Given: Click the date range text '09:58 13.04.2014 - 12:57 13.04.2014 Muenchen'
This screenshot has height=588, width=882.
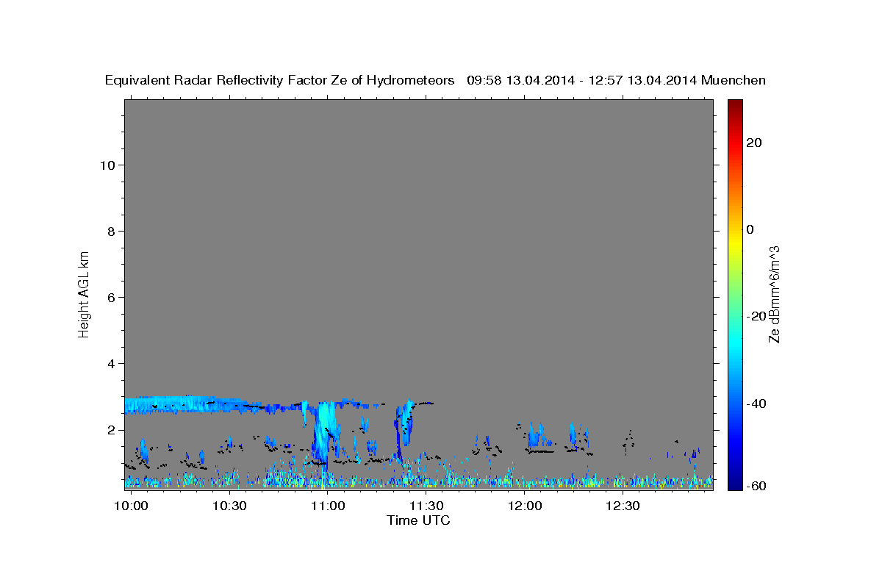Looking at the screenshot, I should (x=617, y=81).
